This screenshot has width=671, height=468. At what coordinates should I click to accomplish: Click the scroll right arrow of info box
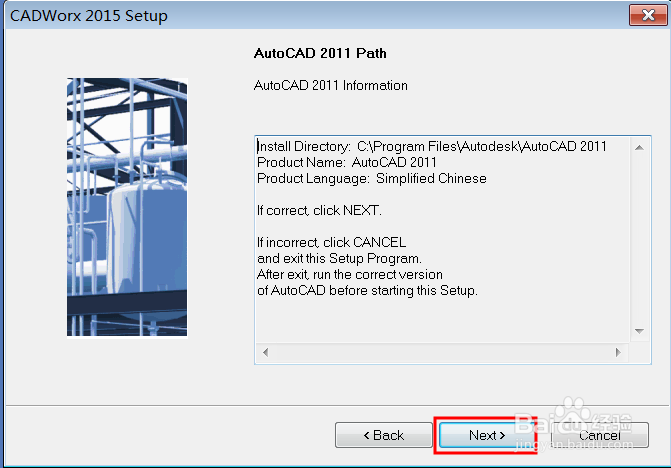click(x=621, y=352)
